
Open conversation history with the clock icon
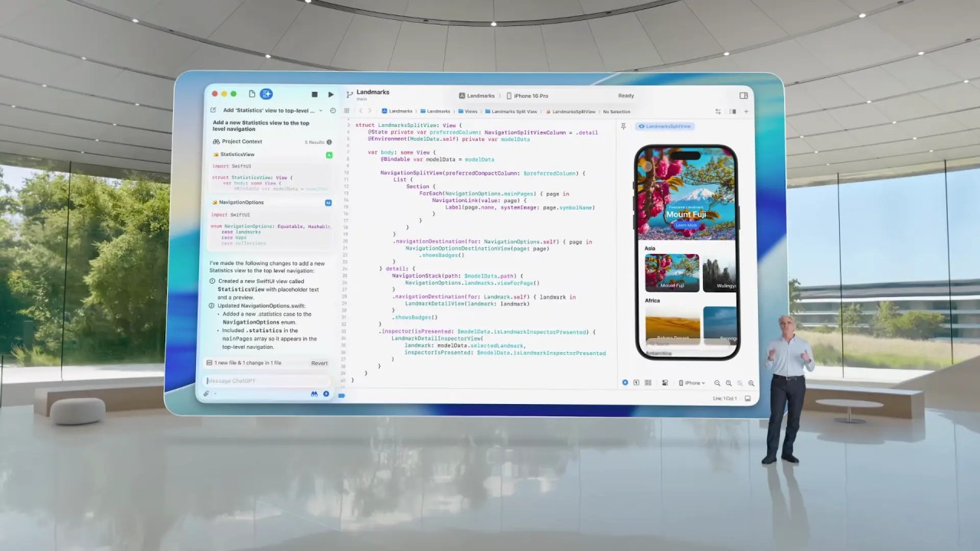[332, 110]
